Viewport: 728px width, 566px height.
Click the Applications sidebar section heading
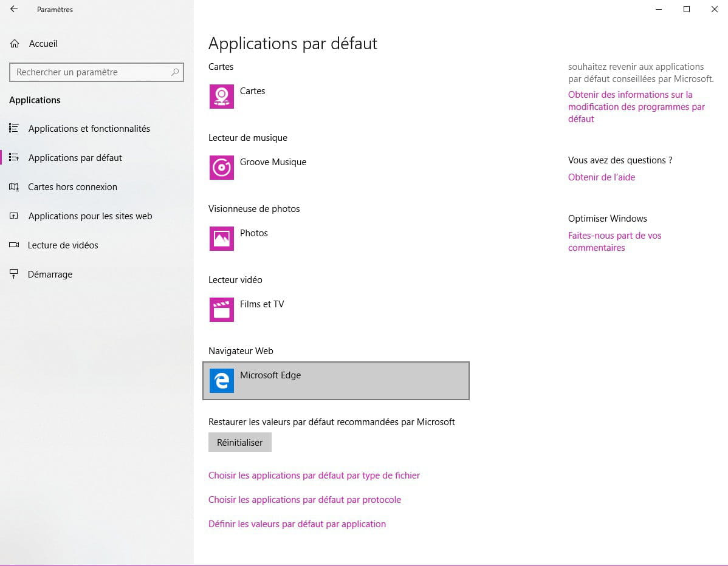point(35,100)
